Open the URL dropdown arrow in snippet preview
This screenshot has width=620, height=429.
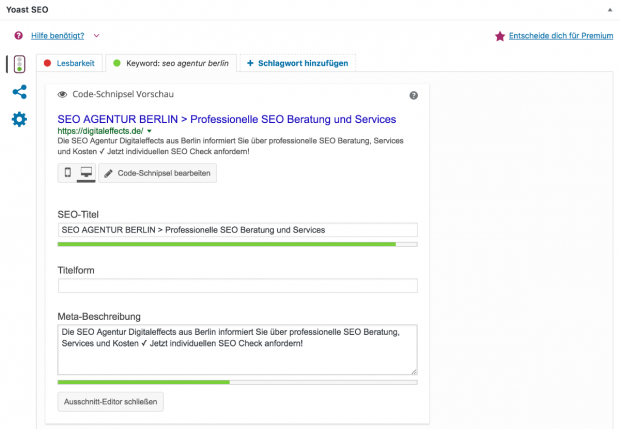149,131
